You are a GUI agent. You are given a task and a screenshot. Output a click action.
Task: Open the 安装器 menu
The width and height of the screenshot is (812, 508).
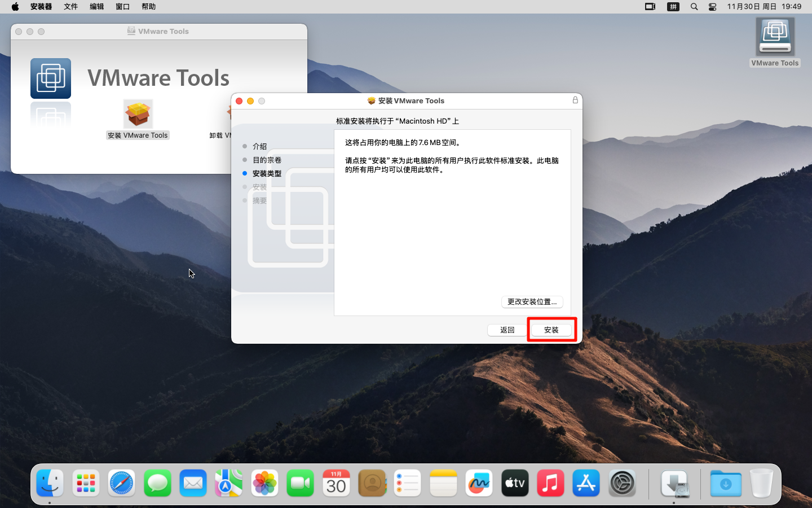(41, 7)
